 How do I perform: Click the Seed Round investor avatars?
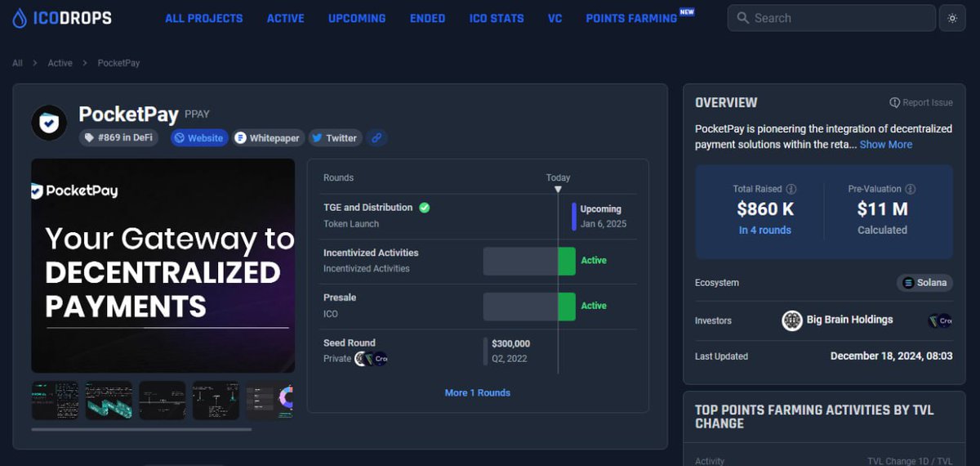372,358
